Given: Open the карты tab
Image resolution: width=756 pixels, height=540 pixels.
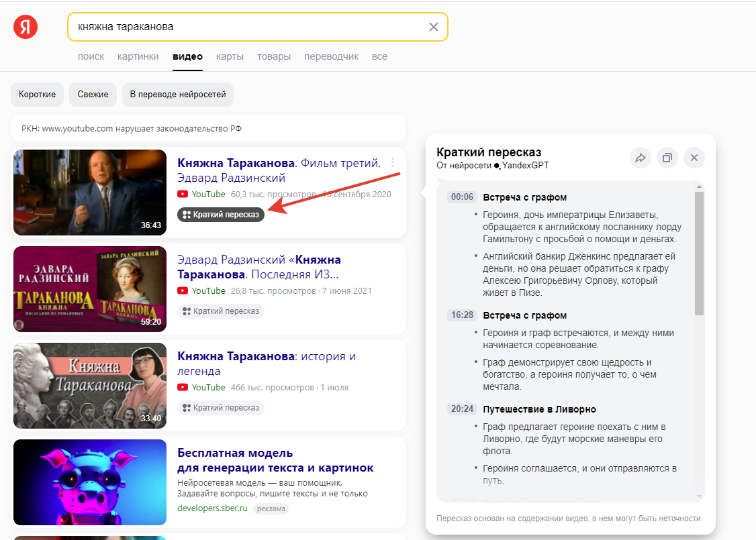Looking at the screenshot, I should [x=230, y=56].
